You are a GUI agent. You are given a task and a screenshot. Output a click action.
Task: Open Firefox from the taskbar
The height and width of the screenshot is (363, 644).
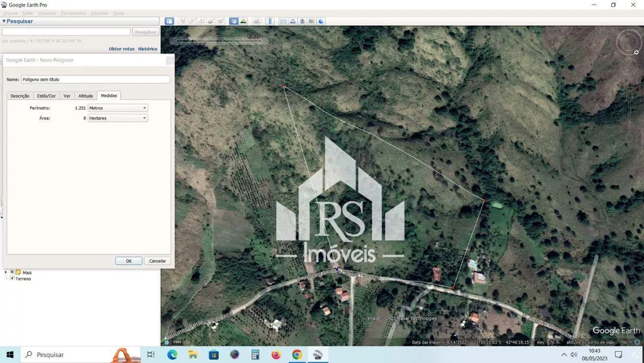coord(276,355)
